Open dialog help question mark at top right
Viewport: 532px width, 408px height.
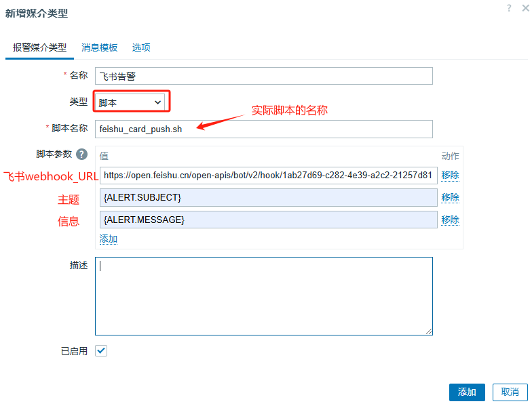pyautogui.click(x=508, y=7)
